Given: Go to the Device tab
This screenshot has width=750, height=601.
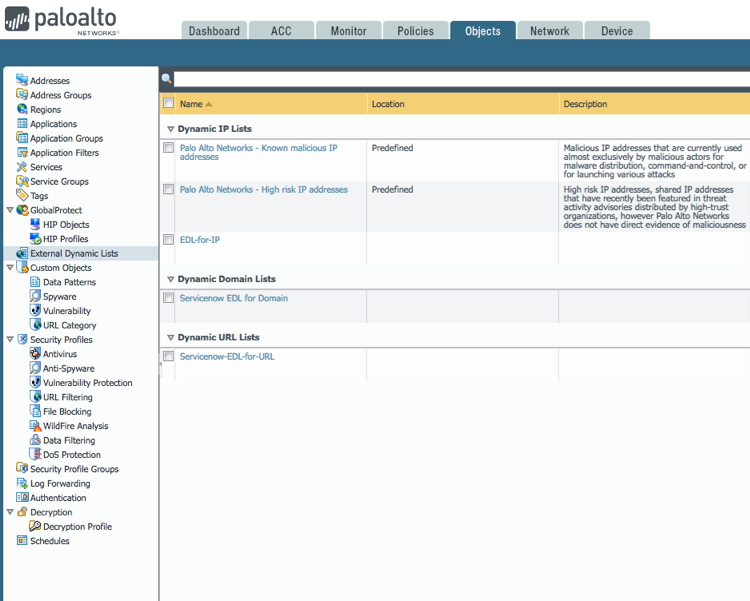Looking at the screenshot, I should [617, 31].
